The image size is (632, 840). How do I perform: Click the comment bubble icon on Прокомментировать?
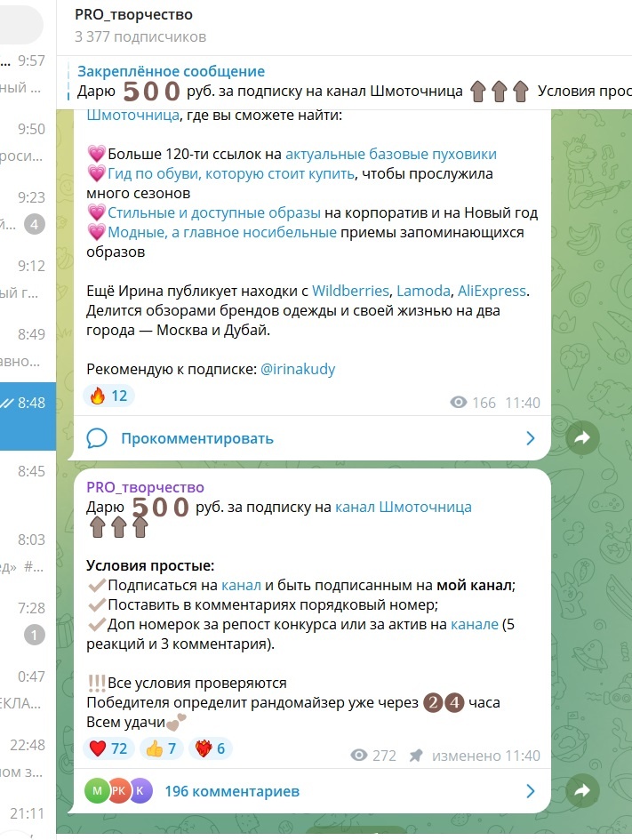click(97, 438)
